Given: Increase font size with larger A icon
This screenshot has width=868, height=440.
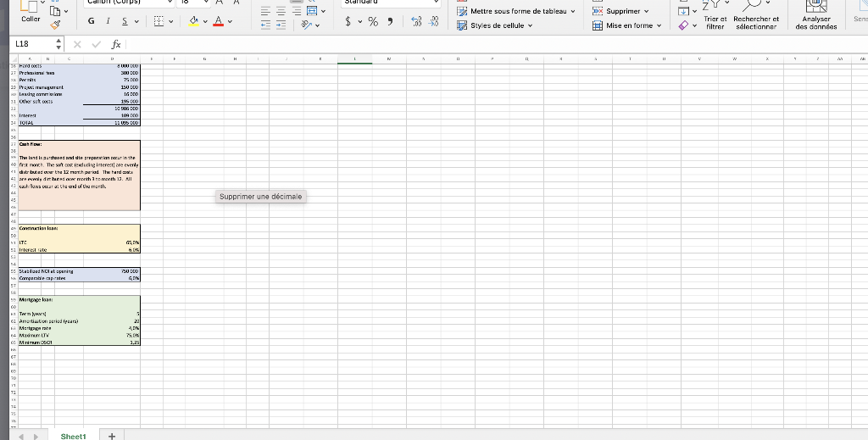Looking at the screenshot, I should coord(220,3).
